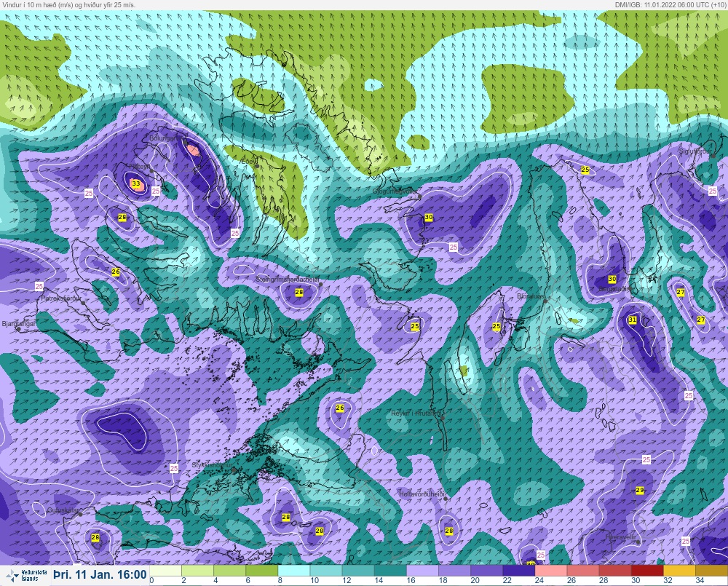Click the Siglufjörður station label
728x586 pixels.
pos(695,151)
